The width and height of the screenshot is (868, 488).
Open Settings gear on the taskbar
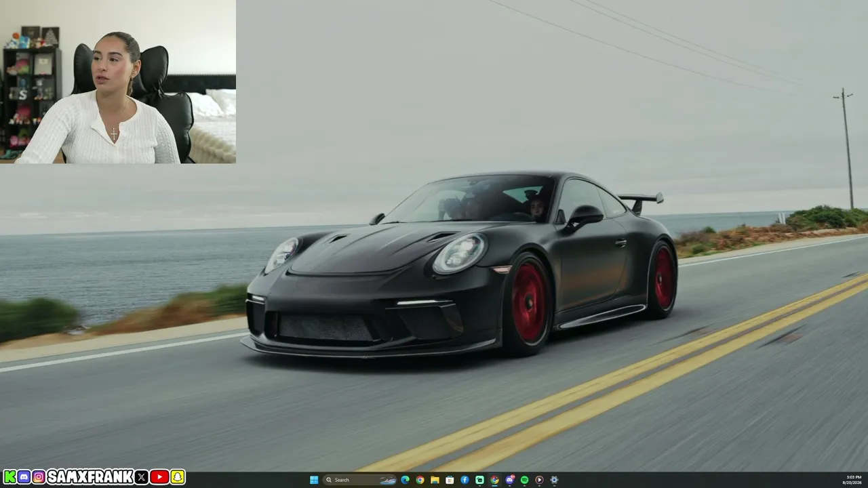(x=554, y=480)
